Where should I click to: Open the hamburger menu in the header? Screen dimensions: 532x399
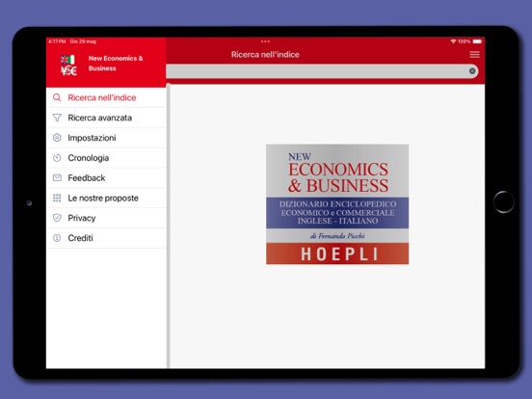[475, 55]
